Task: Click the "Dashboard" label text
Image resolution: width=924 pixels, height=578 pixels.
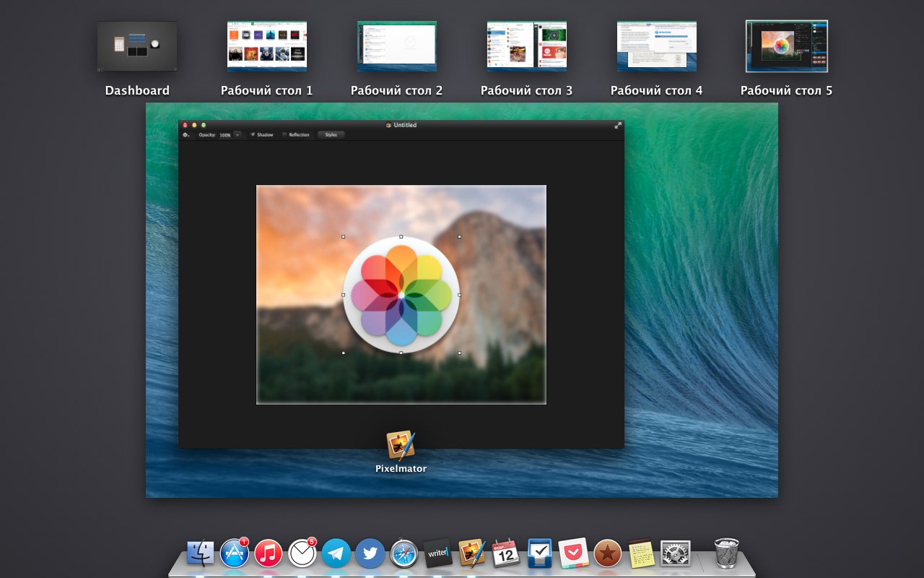Action: click(x=137, y=90)
